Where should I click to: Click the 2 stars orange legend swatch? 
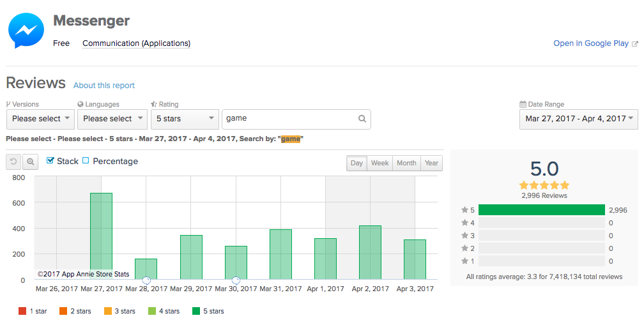coord(63,311)
